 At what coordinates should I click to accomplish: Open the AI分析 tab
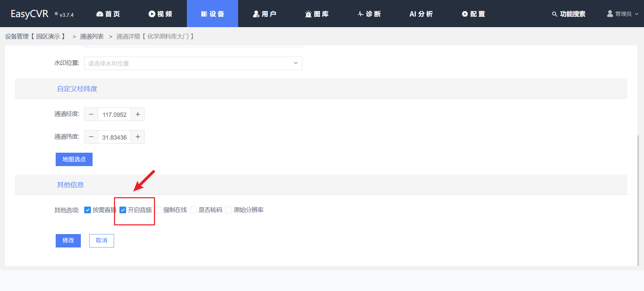pyautogui.click(x=421, y=14)
